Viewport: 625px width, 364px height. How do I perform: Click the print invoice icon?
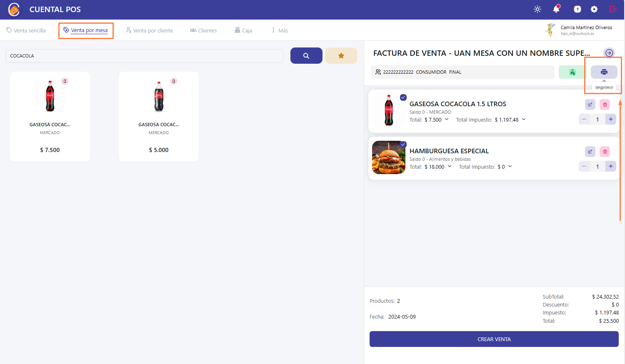coord(604,72)
